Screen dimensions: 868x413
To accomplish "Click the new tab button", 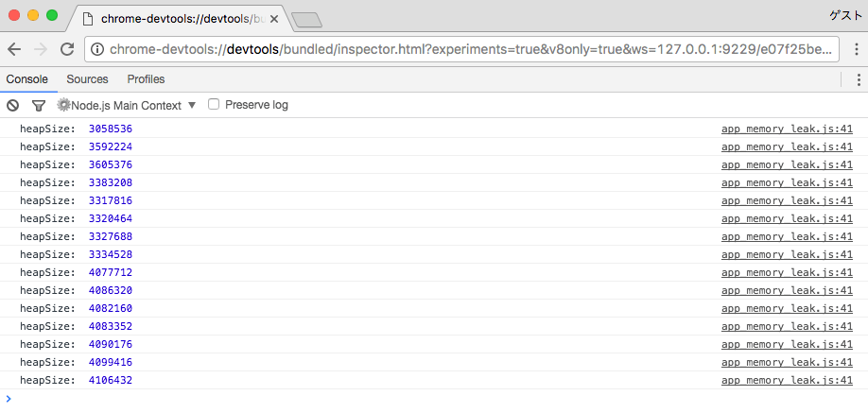I will (x=306, y=20).
